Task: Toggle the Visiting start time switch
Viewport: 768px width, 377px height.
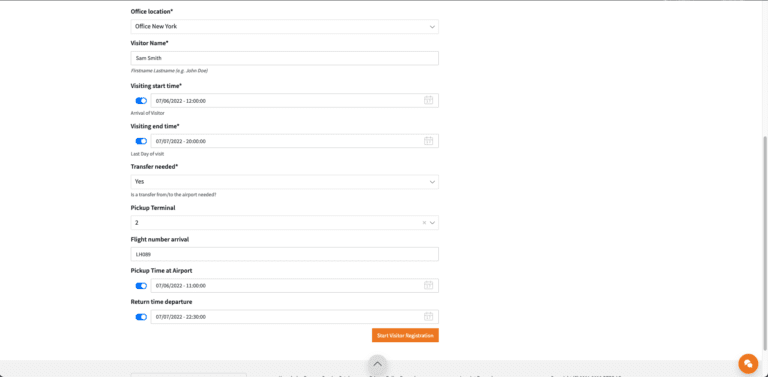Action: pos(141,101)
